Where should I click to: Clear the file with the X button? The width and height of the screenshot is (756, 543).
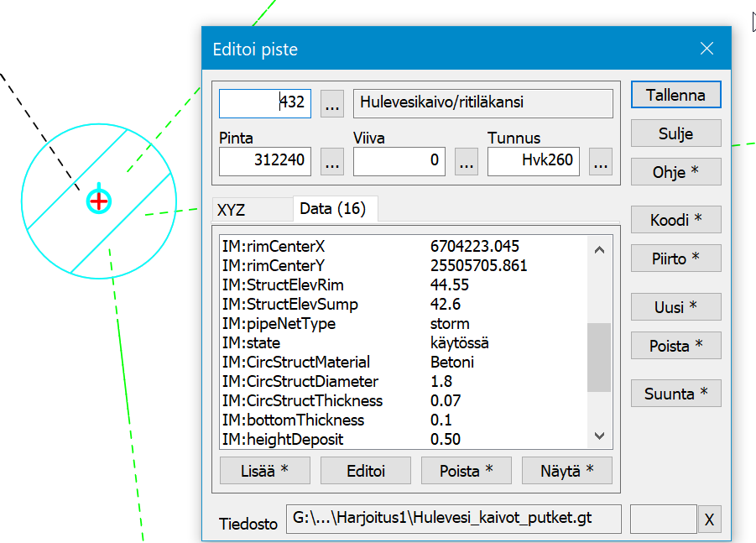pyautogui.click(x=709, y=520)
